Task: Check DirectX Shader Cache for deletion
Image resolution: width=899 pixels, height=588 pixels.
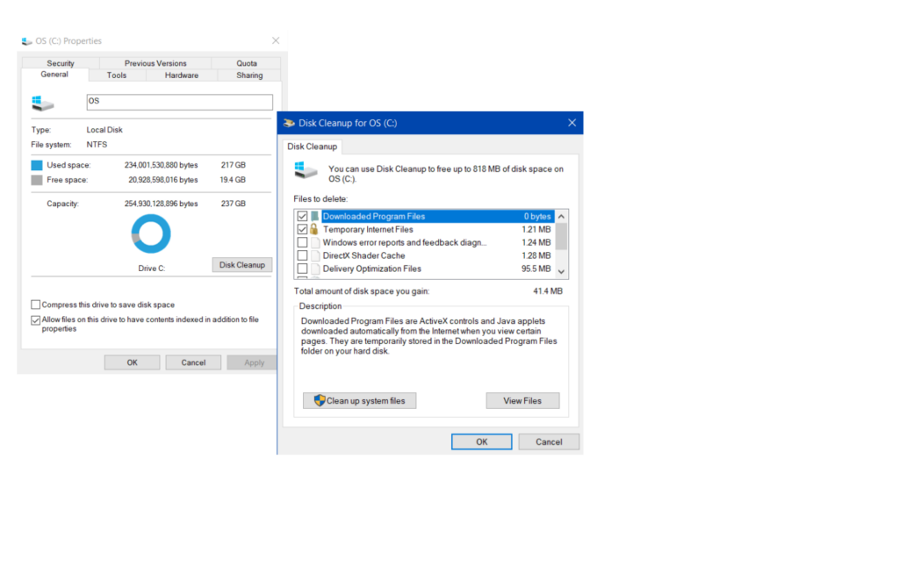Action: click(x=302, y=255)
